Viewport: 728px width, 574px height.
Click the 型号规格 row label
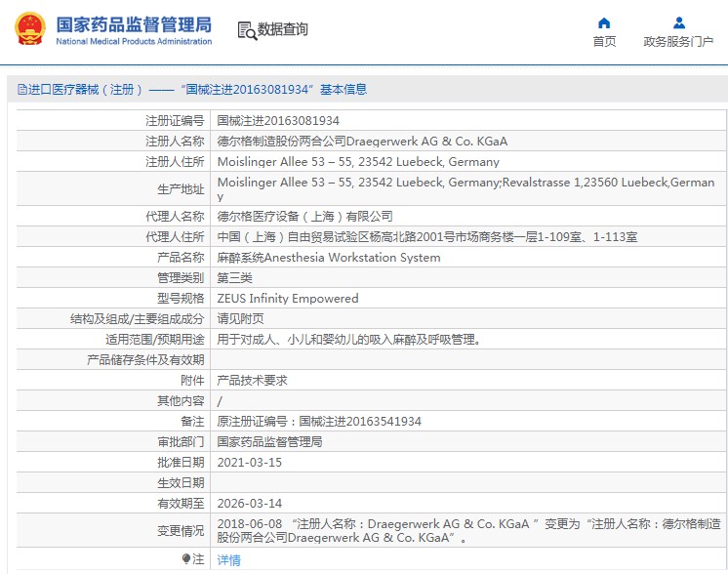(182, 298)
